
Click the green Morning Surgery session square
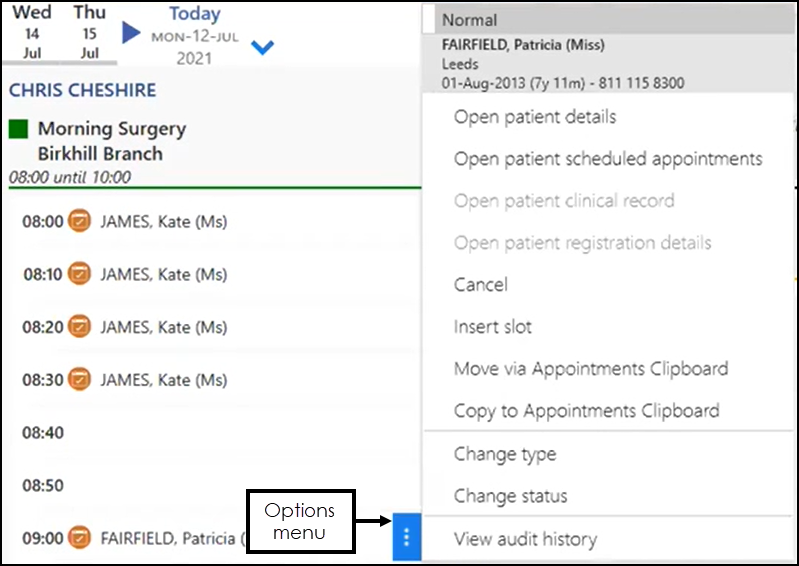[18, 129]
